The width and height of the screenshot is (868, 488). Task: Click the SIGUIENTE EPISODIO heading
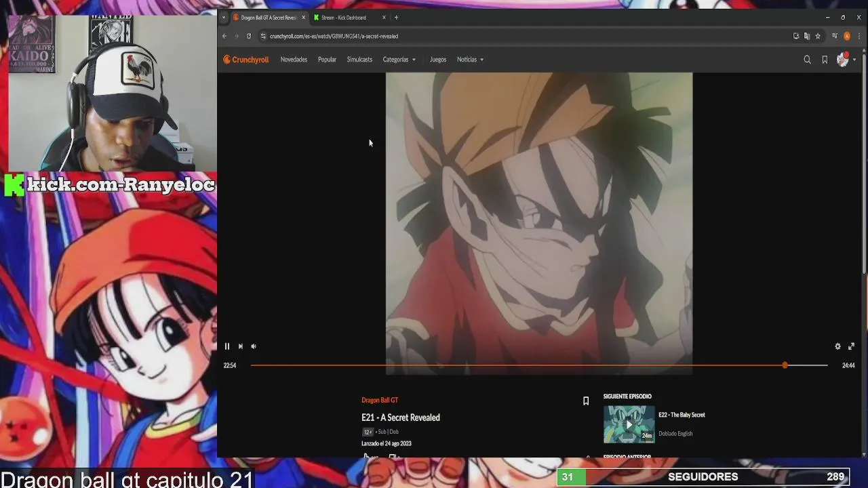pyautogui.click(x=627, y=396)
